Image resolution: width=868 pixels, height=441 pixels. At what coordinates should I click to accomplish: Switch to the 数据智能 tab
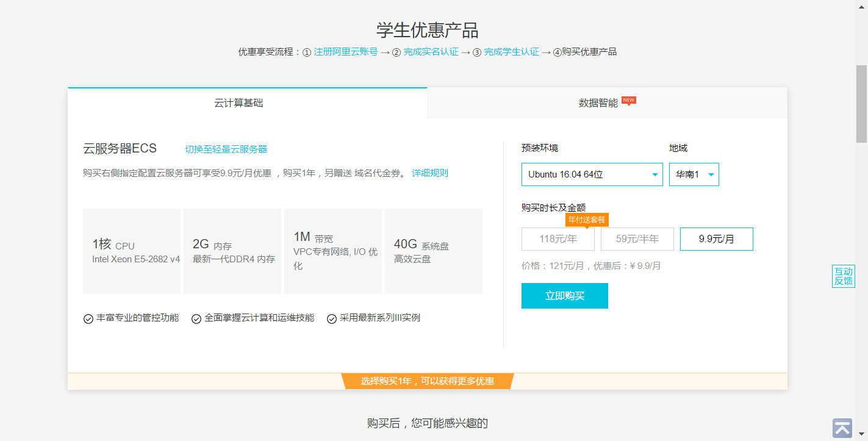click(x=608, y=102)
